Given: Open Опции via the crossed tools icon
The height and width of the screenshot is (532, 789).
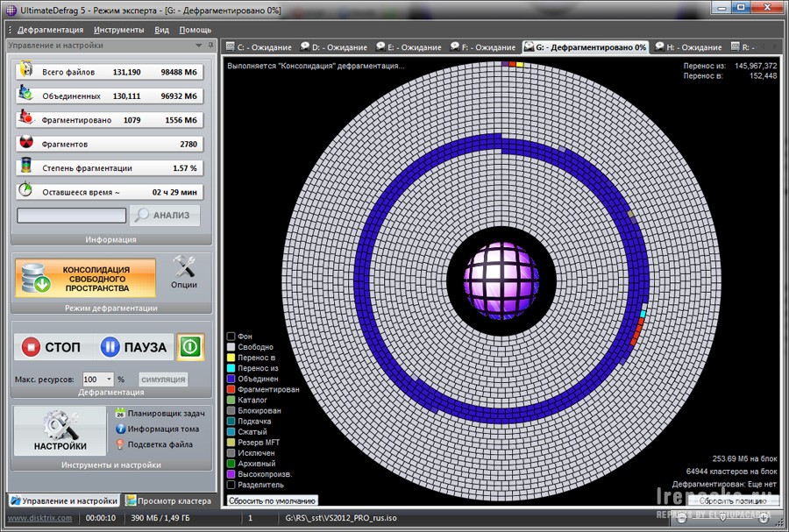Looking at the screenshot, I should [x=184, y=267].
